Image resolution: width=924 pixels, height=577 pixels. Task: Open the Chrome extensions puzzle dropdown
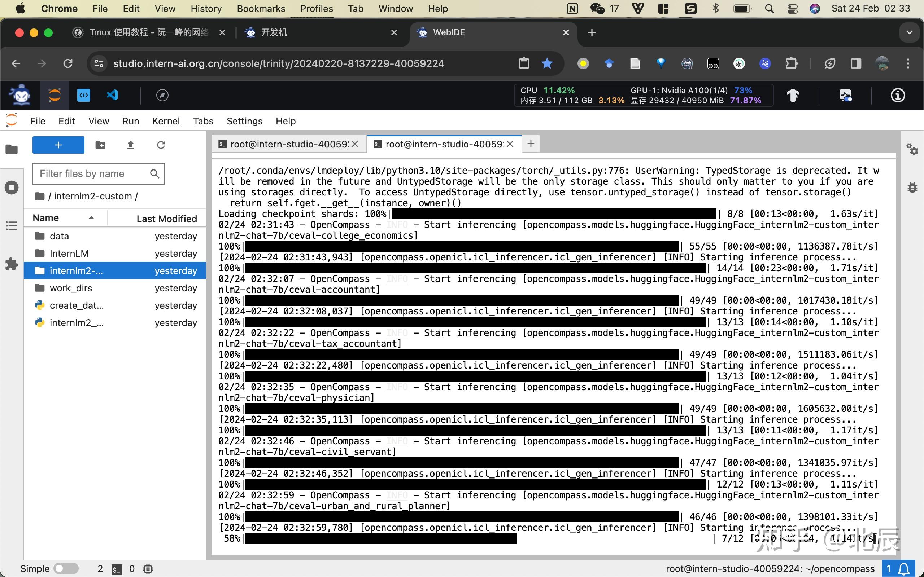[792, 63]
